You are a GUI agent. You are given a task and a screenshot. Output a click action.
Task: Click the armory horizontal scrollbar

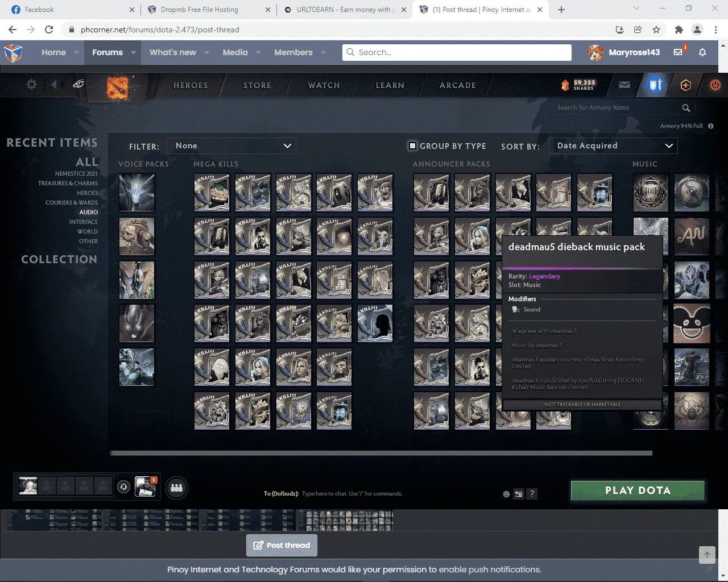point(381,453)
